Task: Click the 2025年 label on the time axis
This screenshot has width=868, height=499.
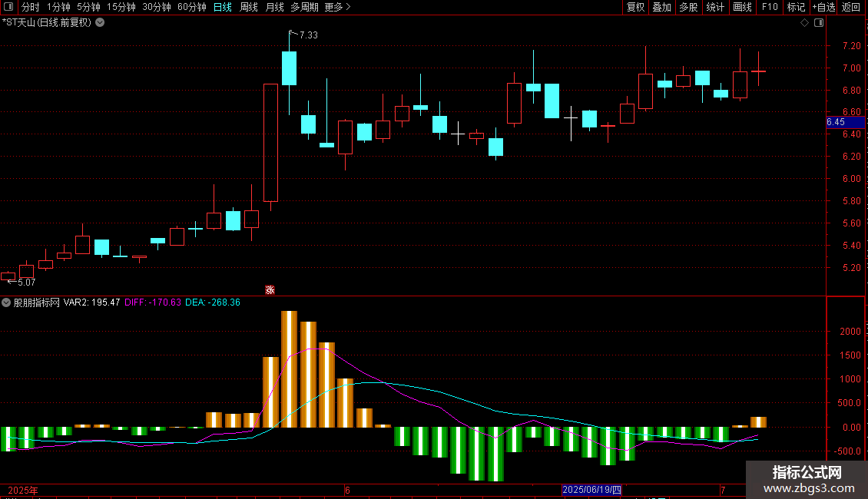Action: point(23,490)
